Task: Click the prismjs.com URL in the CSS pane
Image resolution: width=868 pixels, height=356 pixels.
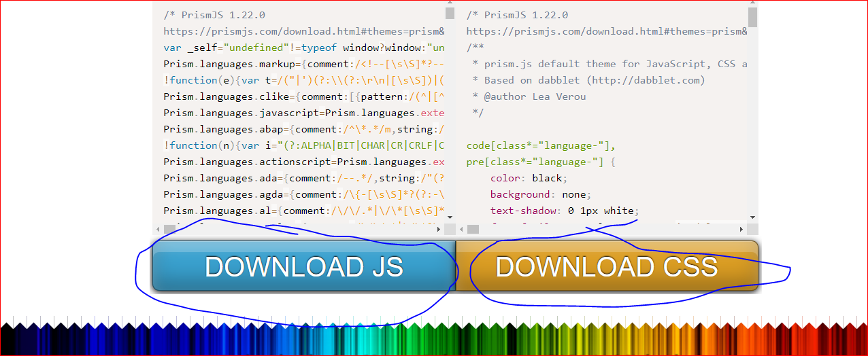Action: pyautogui.click(x=607, y=31)
